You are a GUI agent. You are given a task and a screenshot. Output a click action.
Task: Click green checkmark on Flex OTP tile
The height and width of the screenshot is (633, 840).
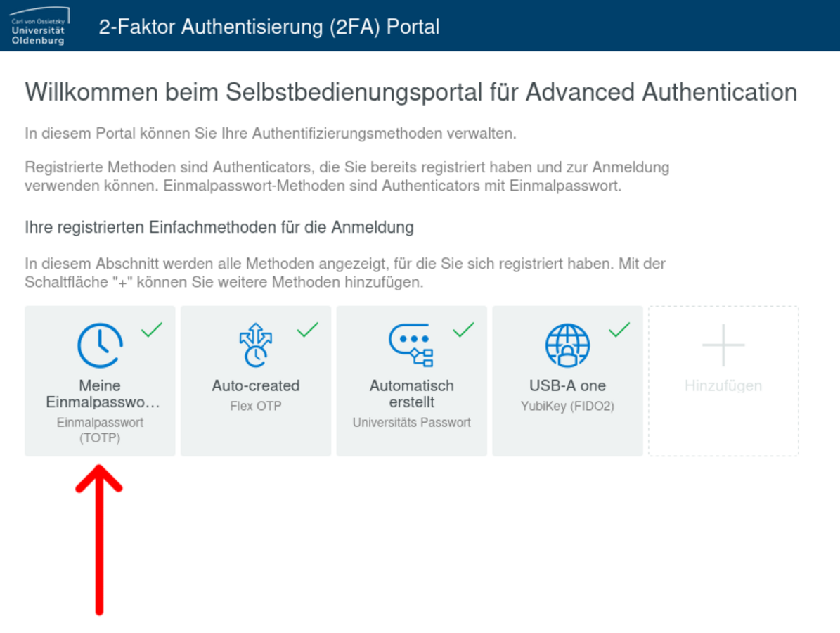(308, 329)
